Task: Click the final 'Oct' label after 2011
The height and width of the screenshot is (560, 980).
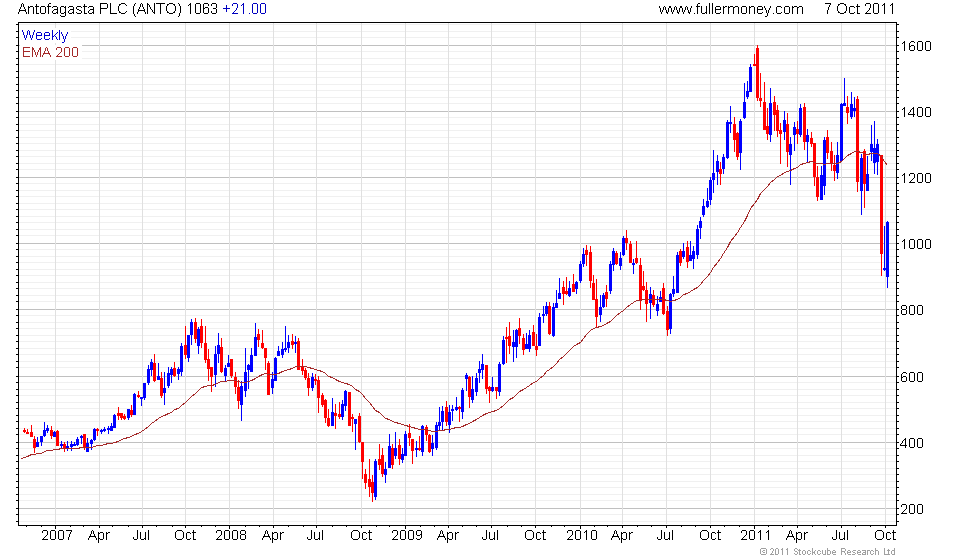Action: click(885, 536)
